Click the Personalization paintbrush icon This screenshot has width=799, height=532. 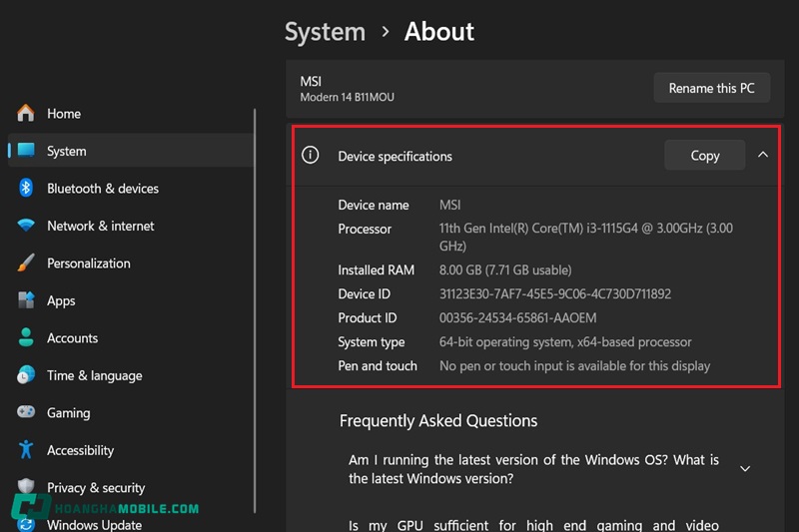pyautogui.click(x=26, y=264)
